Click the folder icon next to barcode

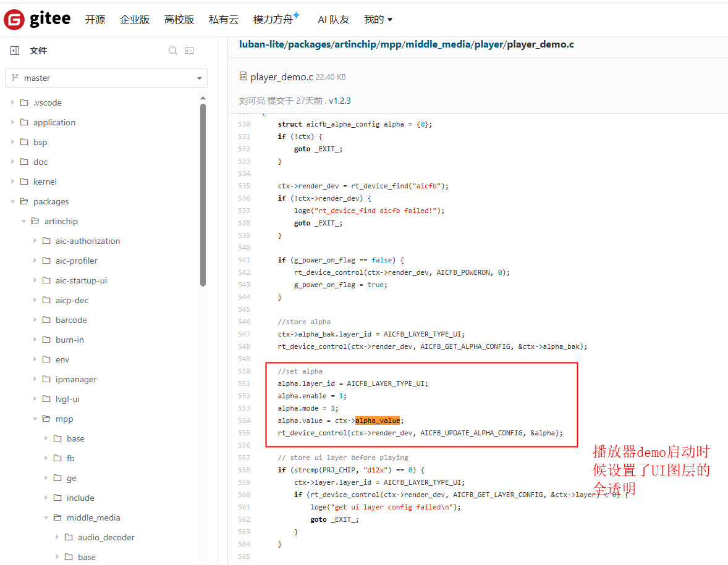coord(46,320)
